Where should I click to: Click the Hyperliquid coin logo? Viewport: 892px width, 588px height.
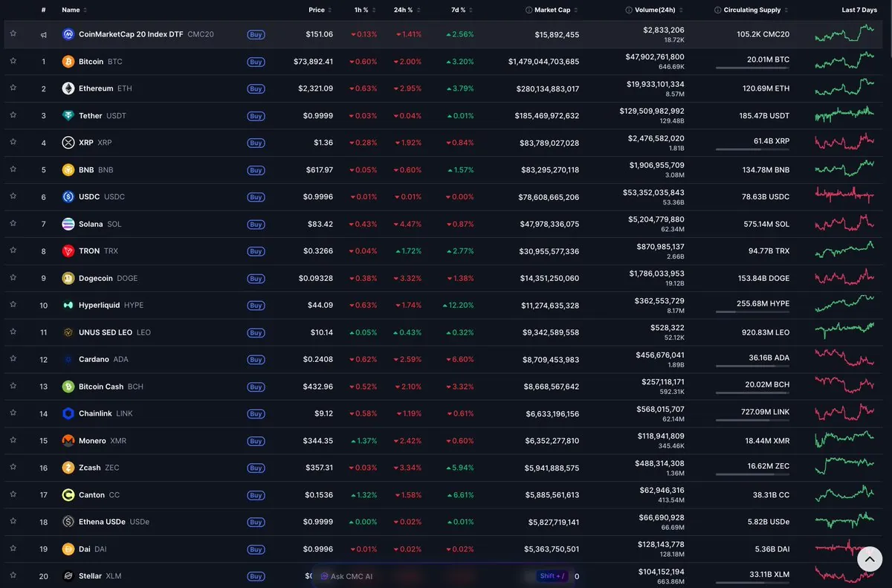tap(68, 306)
